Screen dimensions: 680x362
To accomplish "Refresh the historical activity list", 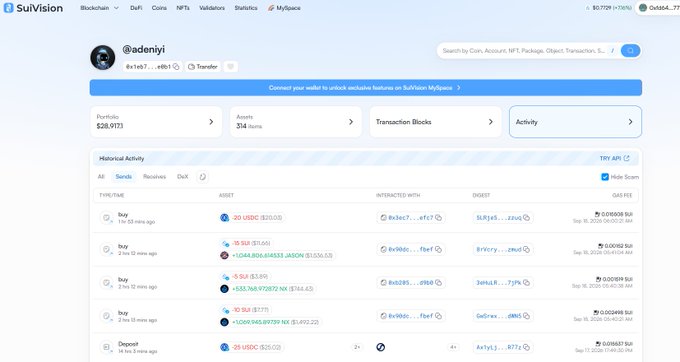I will (203, 177).
